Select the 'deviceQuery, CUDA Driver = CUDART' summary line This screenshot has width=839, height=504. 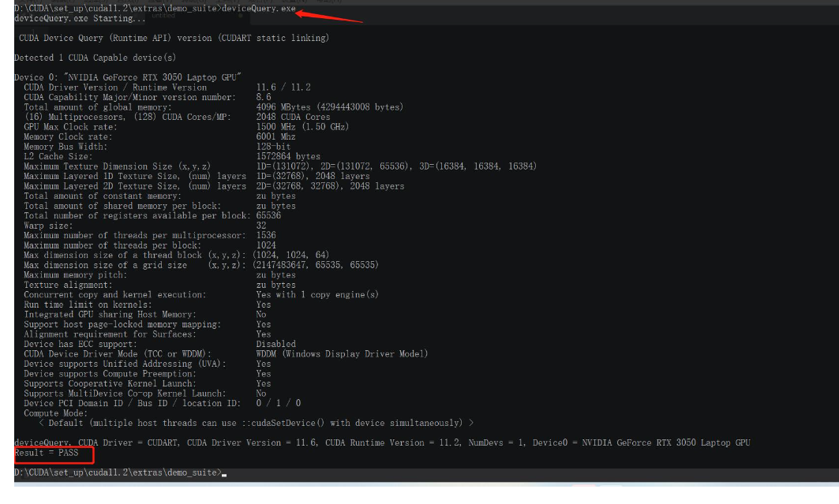[382, 443]
